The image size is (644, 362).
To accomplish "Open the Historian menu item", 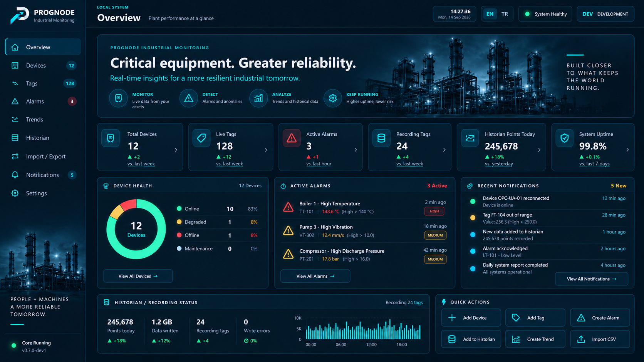I will pyautogui.click(x=43, y=138).
